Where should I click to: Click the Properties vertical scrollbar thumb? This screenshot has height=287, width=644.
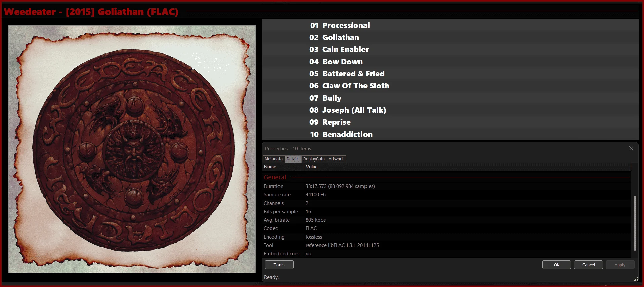pyautogui.click(x=635, y=223)
